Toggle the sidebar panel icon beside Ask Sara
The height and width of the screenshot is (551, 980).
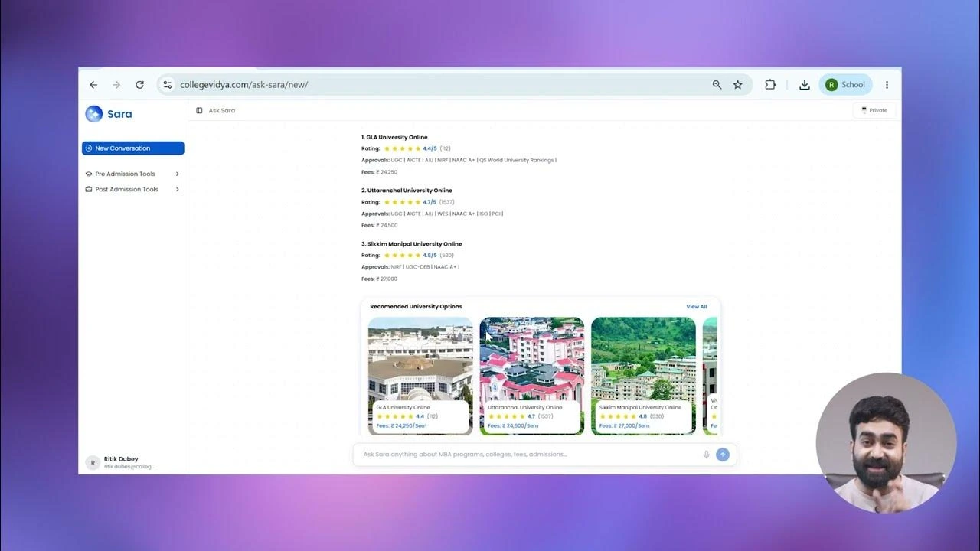pyautogui.click(x=199, y=110)
